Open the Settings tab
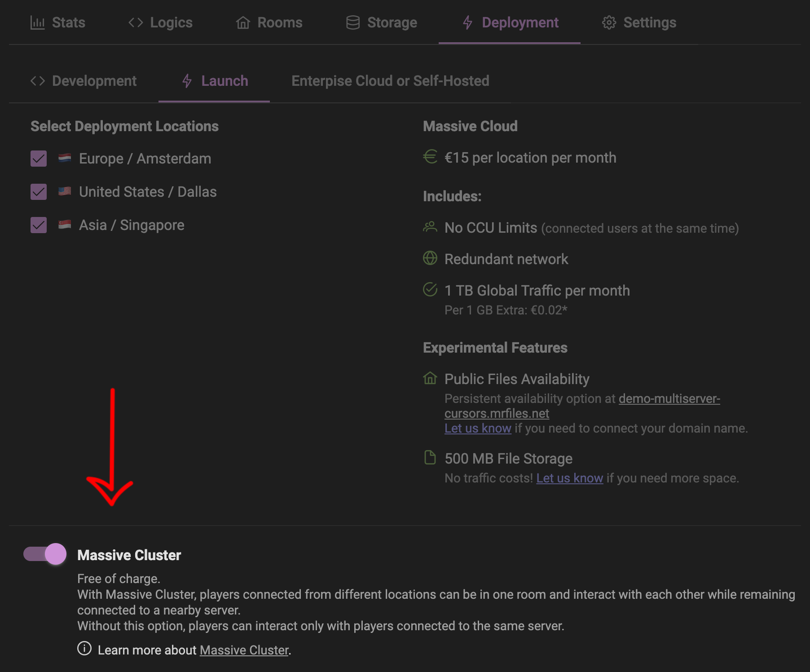810x672 pixels. click(639, 22)
